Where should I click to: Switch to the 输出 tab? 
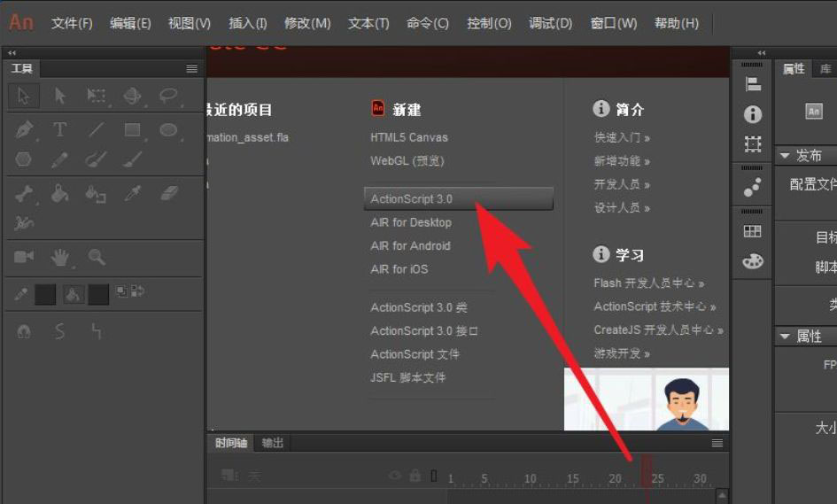pyautogui.click(x=272, y=443)
